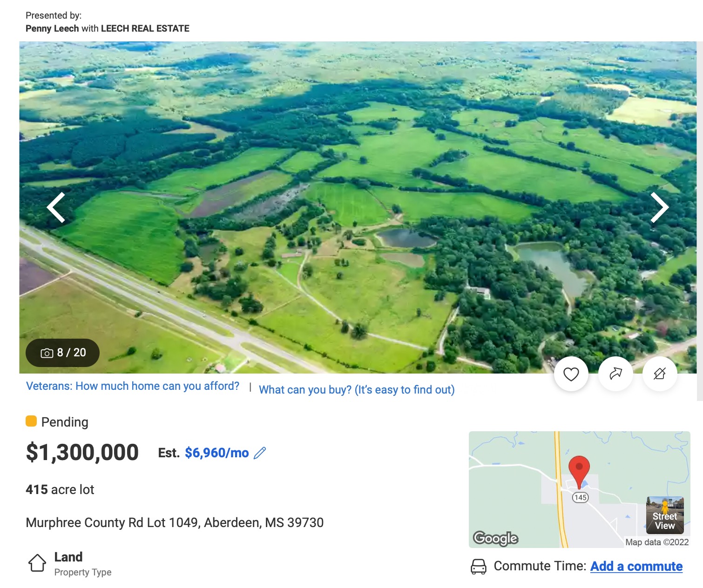Open the $6,960/mo estimate link
703x588 pixels.
216,453
